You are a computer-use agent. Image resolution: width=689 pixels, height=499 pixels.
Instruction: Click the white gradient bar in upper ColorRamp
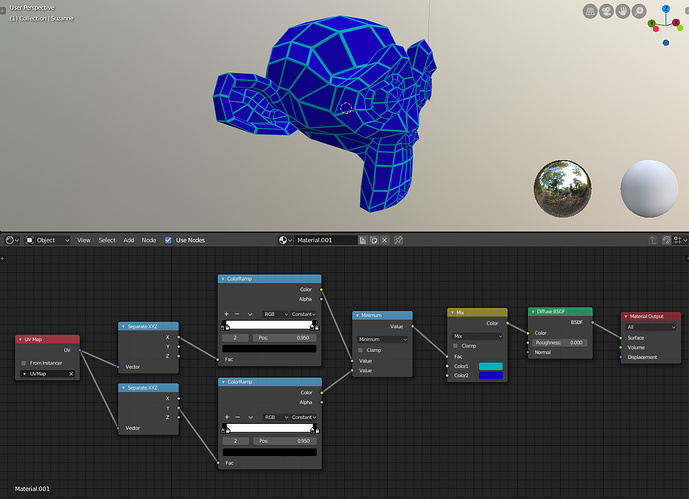tap(269, 325)
